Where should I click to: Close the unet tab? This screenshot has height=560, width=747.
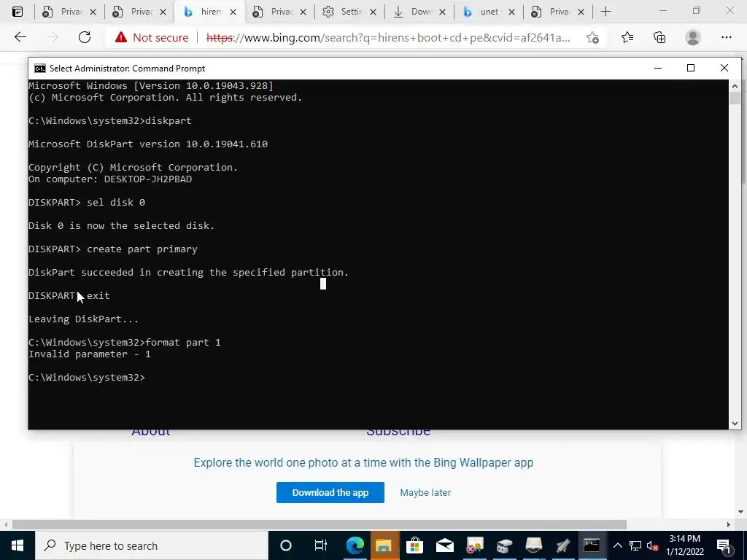pos(511,12)
